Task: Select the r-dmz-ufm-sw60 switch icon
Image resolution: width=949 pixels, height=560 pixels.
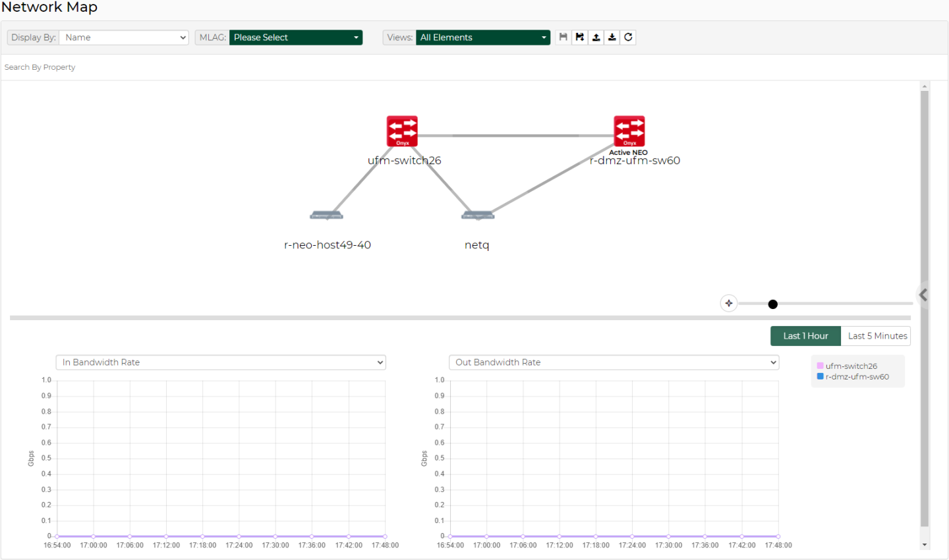Action: [x=629, y=131]
